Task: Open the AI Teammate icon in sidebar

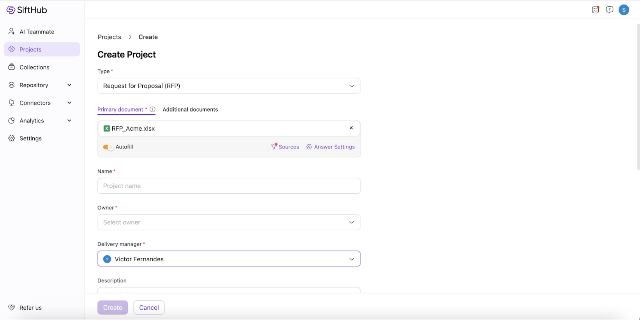Action: pos(12,32)
